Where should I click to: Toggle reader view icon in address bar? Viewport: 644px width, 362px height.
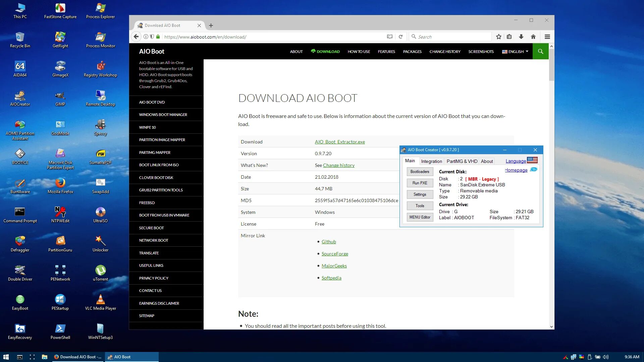point(389,37)
